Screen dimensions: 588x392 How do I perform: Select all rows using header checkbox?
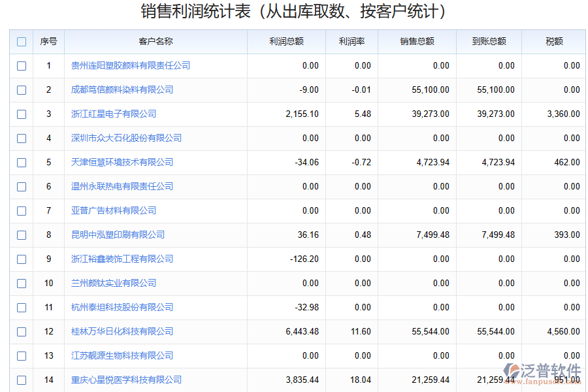[x=21, y=41]
